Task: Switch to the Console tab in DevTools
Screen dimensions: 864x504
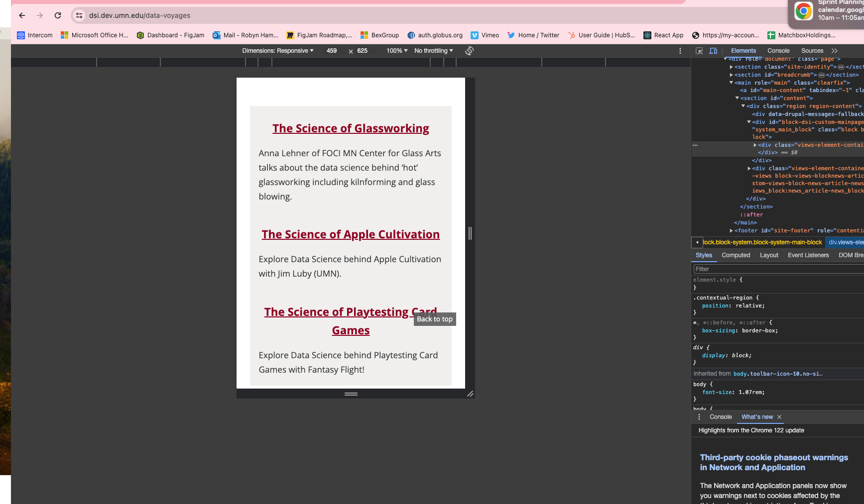Action: click(x=778, y=51)
